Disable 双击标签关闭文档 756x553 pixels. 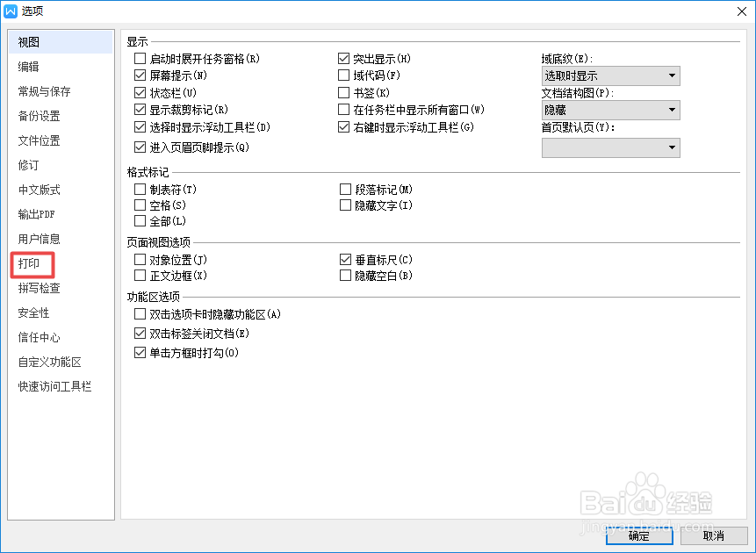[x=139, y=333]
